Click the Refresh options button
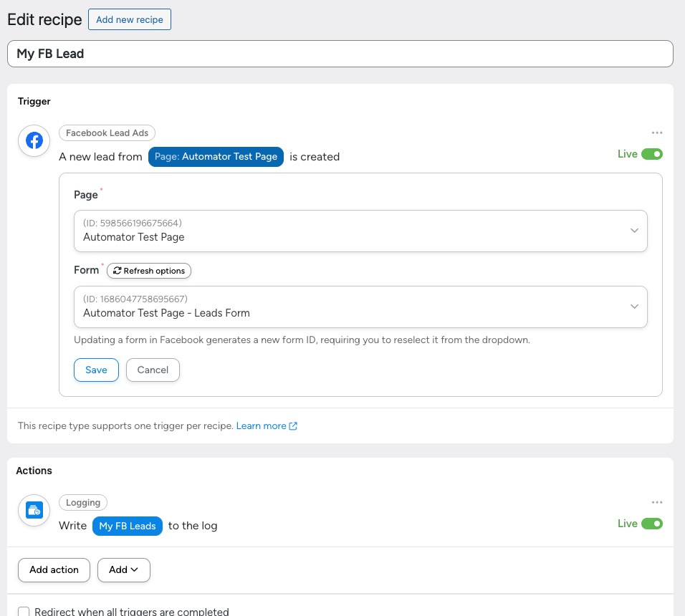This screenshot has width=685, height=616. point(149,271)
